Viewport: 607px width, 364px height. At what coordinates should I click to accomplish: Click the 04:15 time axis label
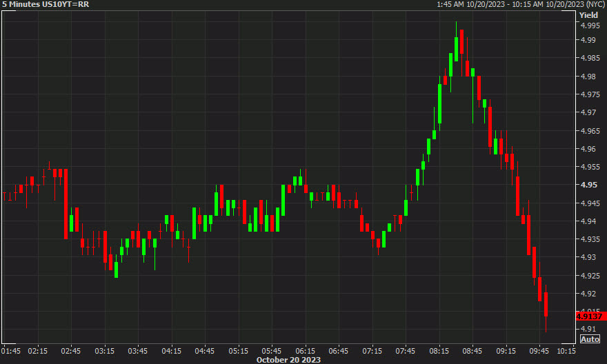coord(172,351)
